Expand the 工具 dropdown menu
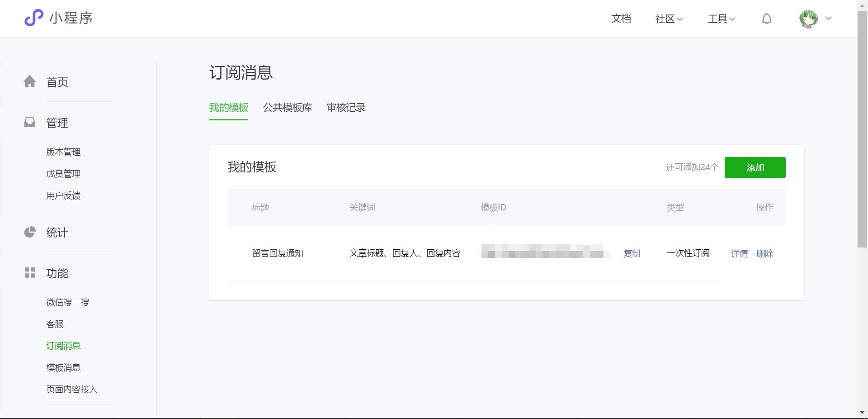Image resolution: width=868 pixels, height=419 pixels. (722, 19)
